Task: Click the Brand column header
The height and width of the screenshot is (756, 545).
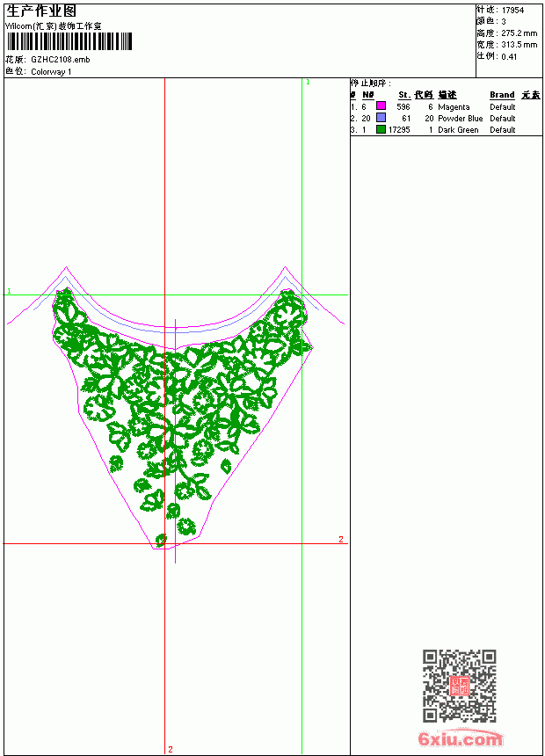Action: (x=502, y=95)
